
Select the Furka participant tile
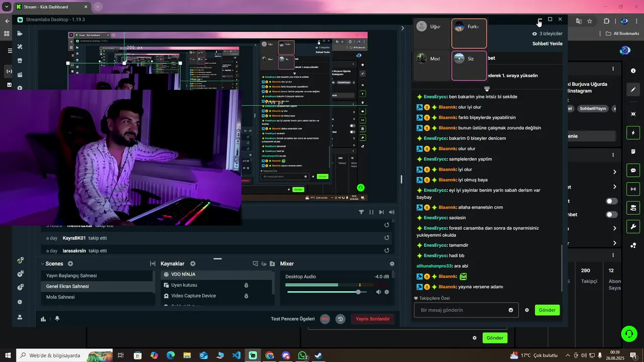pyautogui.click(x=469, y=34)
